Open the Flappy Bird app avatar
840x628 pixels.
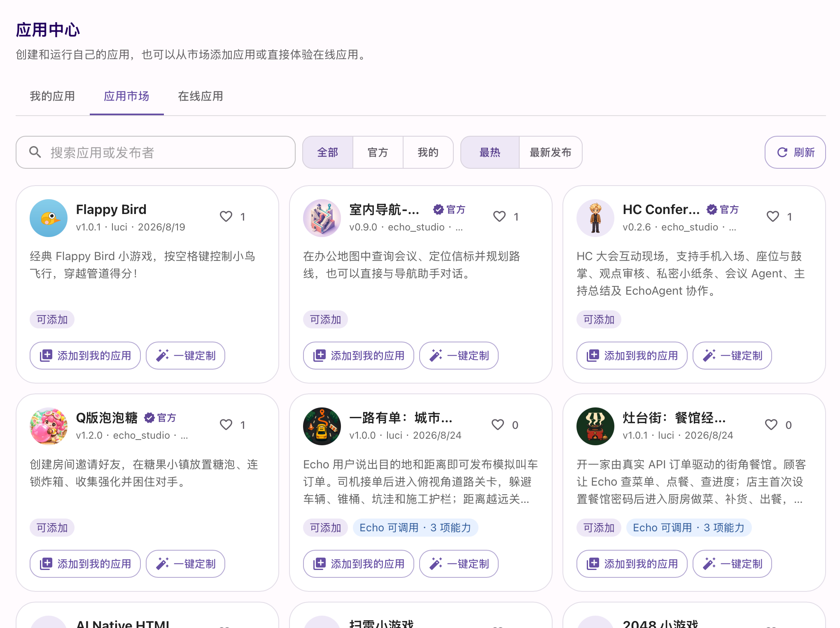(49, 218)
